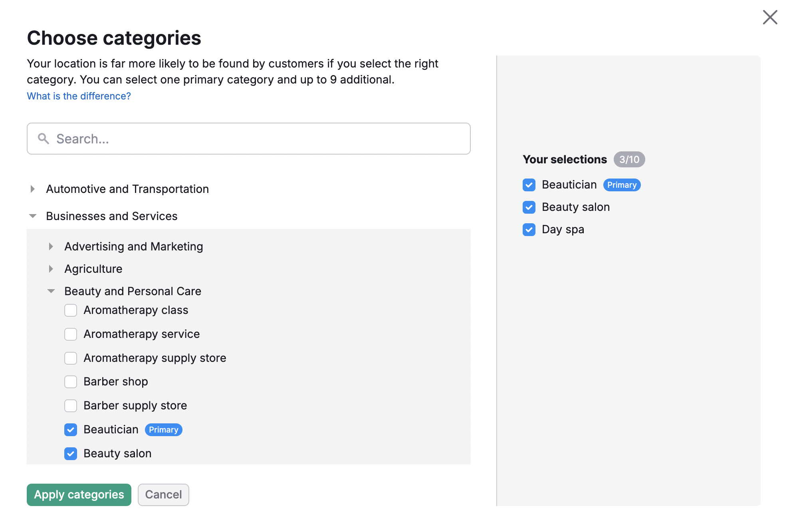Uncheck Beautician in Your selections panel
785x532 pixels.
(x=529, y=185)
